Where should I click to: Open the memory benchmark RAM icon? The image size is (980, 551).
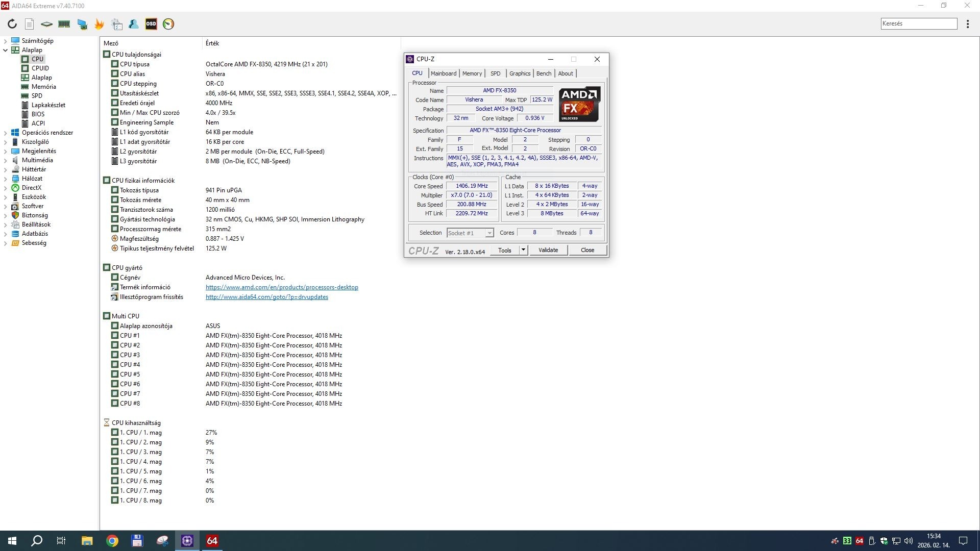coord(64,24)
